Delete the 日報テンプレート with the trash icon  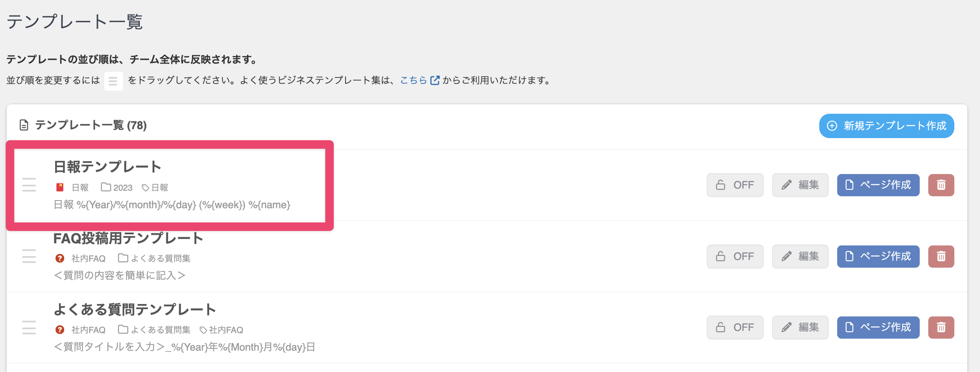click(x=941, y=185)
